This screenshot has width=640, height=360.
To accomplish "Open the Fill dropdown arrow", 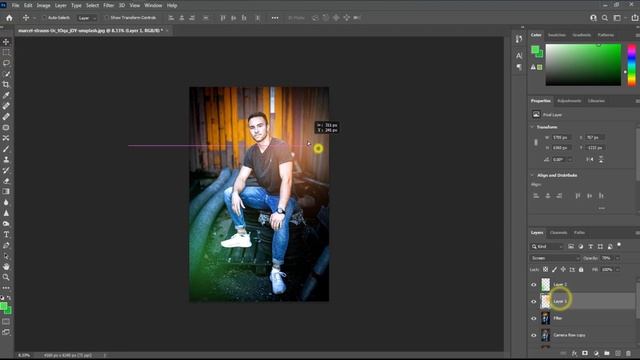I will pos(617,269).
